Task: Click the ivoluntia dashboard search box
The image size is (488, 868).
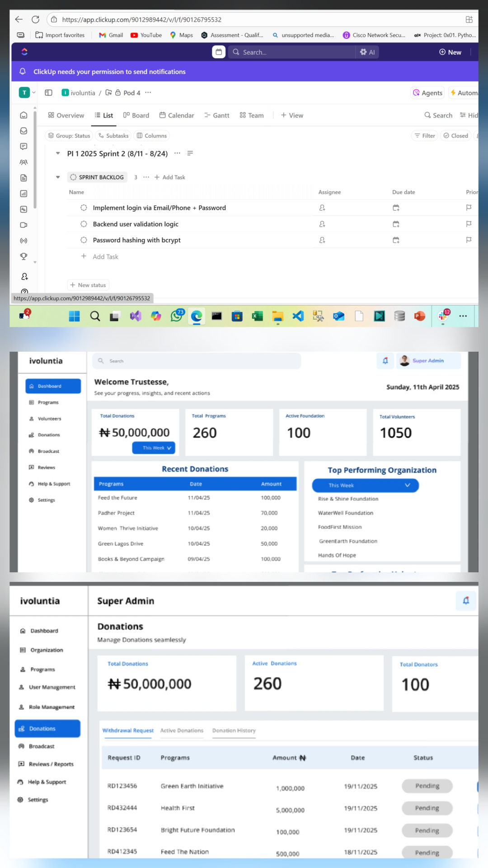Action: (x=197, y=361)
